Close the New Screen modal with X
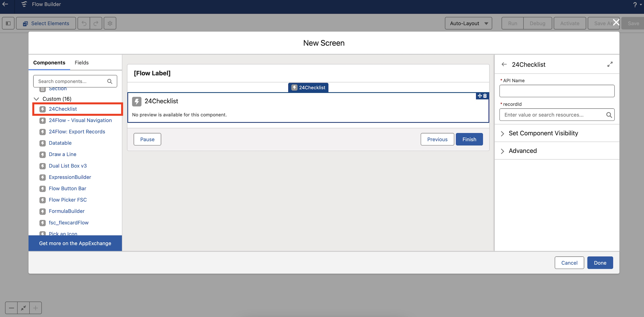Image resolution: width=644 pixels, height=317 pixels. coord(616,22)
